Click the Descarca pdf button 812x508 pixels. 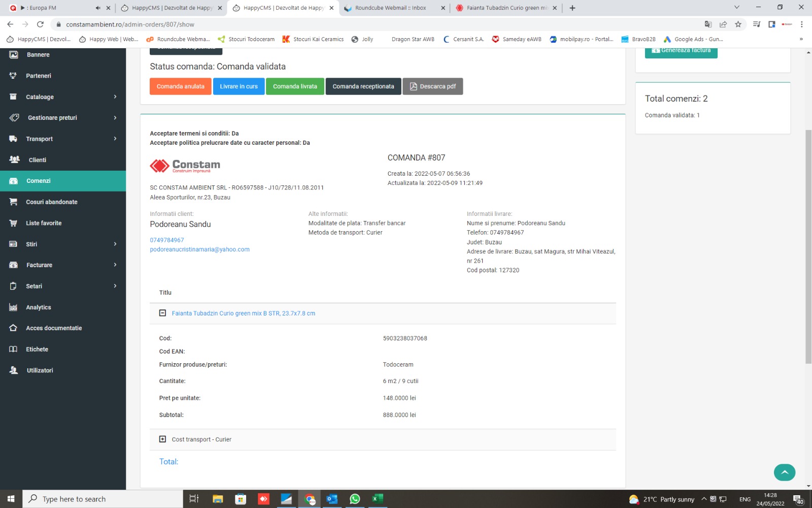click(433, 86)
